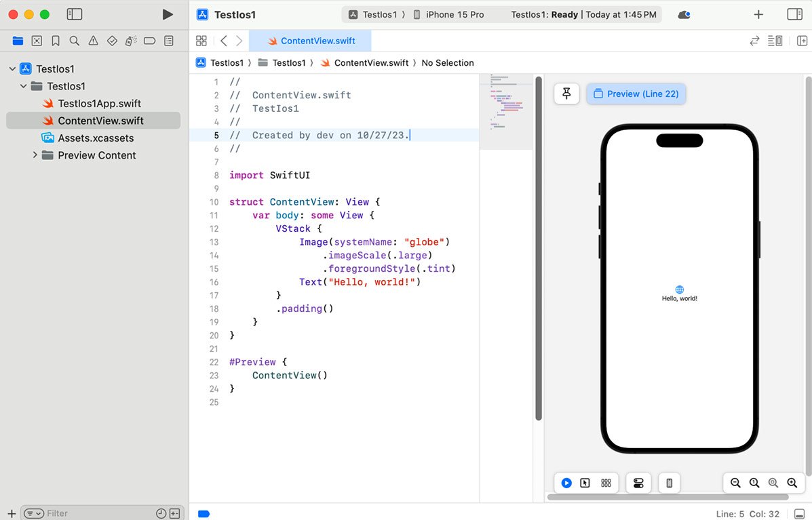The image size is (812, 520).
Task: Open the preview variants grid icon
Action: 606,483
